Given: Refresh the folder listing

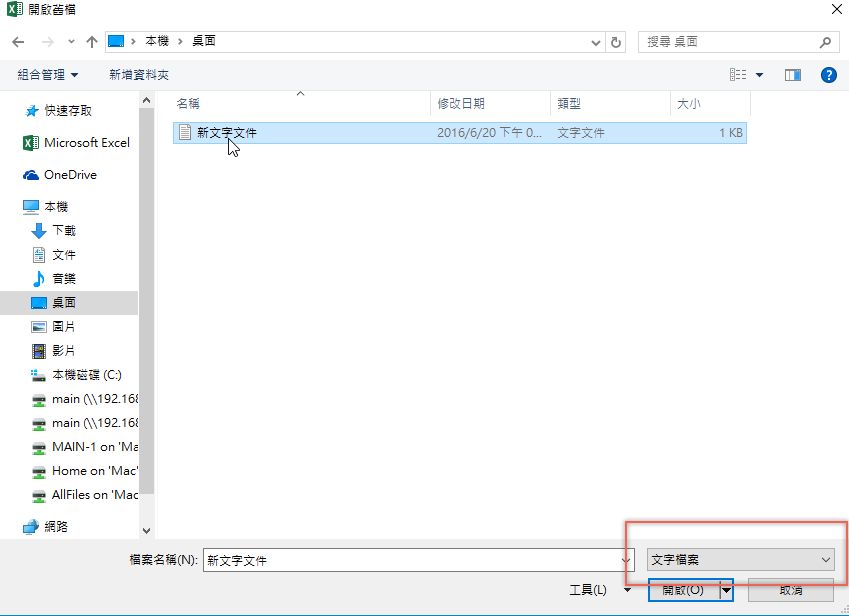Looking at the screenshot, I should tap(616, 42).
